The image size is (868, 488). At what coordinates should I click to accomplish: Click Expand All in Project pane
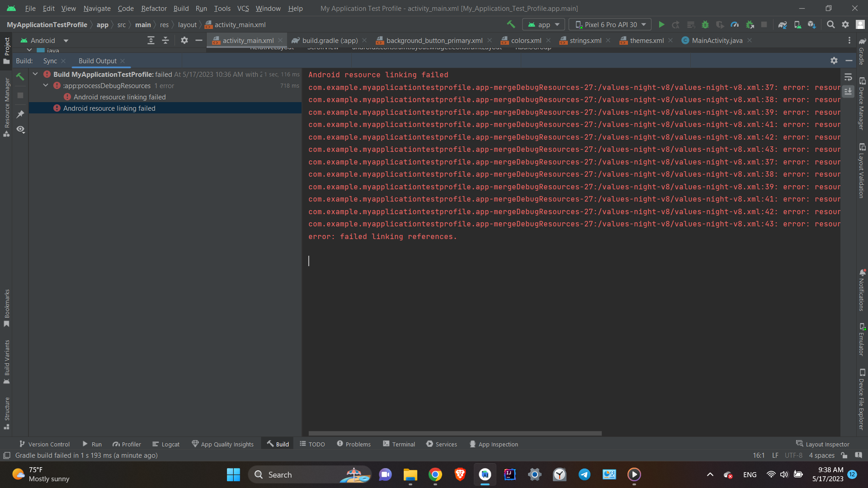(151, 40)
